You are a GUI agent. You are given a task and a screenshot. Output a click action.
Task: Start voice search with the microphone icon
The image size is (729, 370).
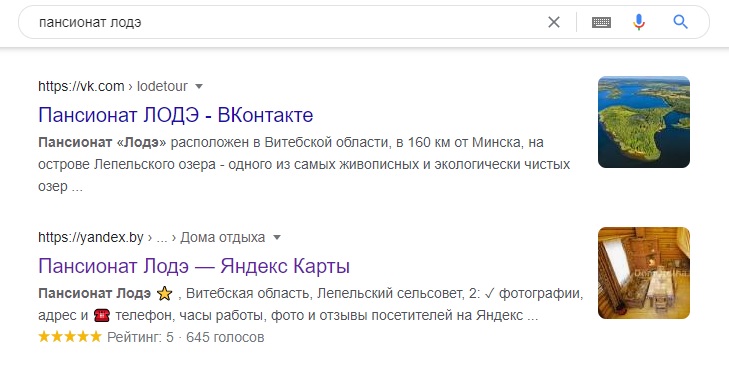639,22
